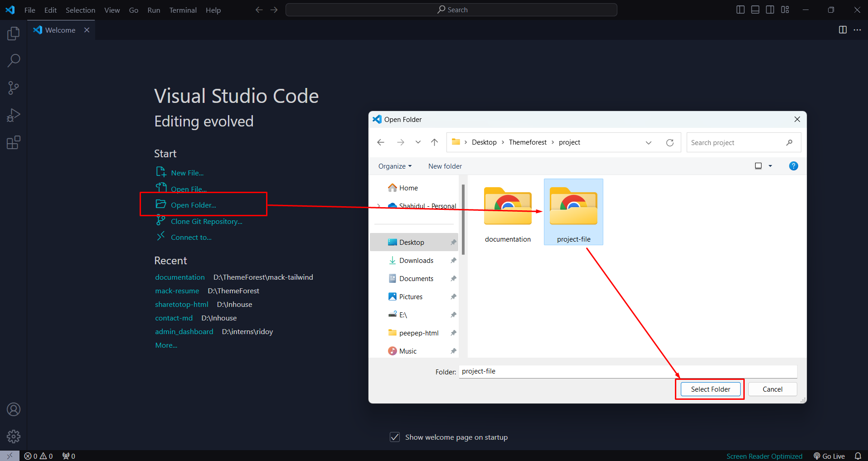Open recent sharetotop-html folder

click(x=182, y=305)
